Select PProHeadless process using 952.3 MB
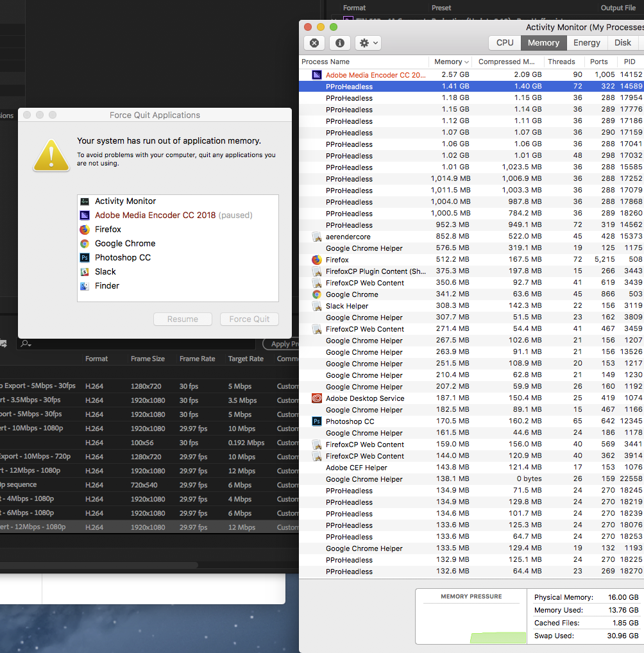The height and width of the screenshot is (653, 644). 471,225
